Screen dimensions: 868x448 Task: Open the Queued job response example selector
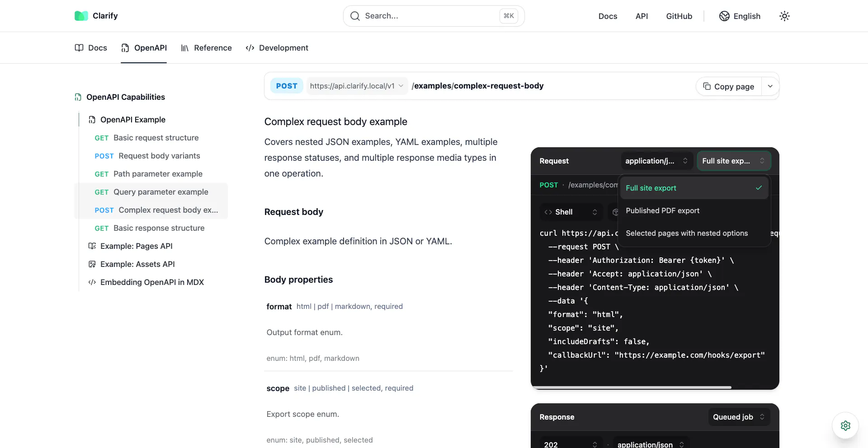click(x=739, y=417)
